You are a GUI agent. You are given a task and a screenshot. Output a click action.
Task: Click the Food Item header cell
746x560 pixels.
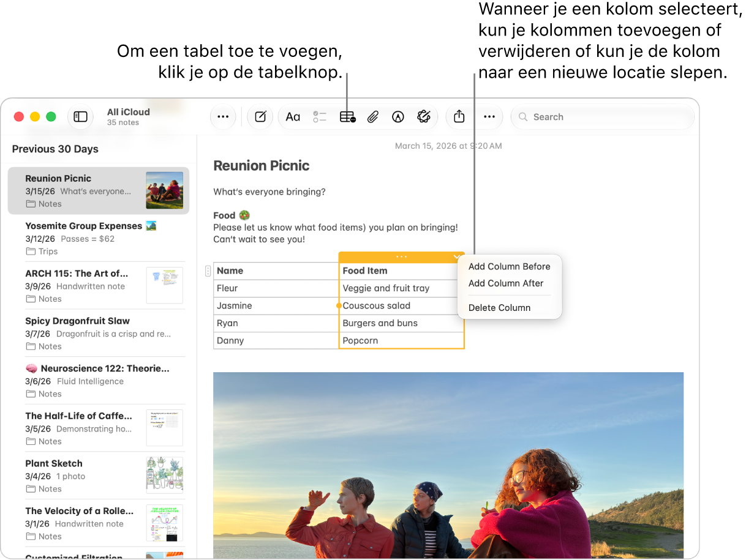(402, 271)
